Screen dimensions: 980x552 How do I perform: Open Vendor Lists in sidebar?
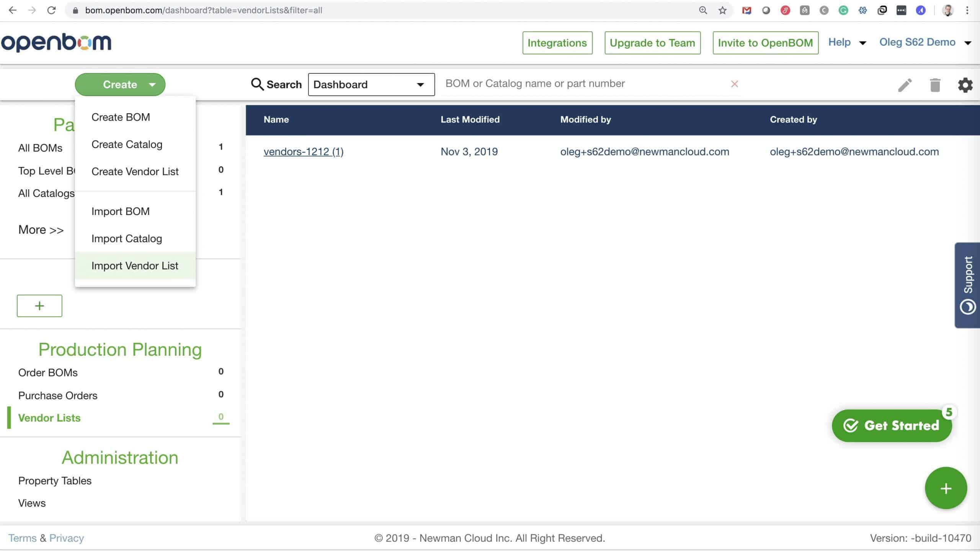[x=49, y=418]
